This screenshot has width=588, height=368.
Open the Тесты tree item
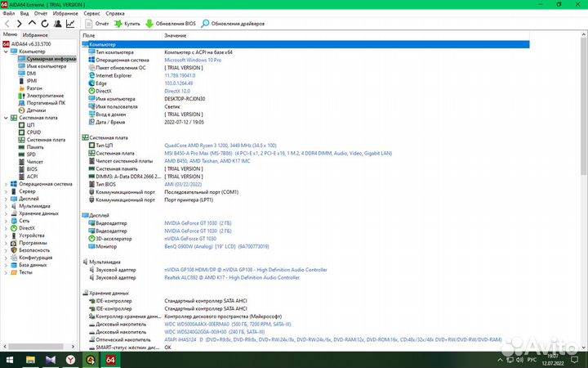(x=22, y=272)
